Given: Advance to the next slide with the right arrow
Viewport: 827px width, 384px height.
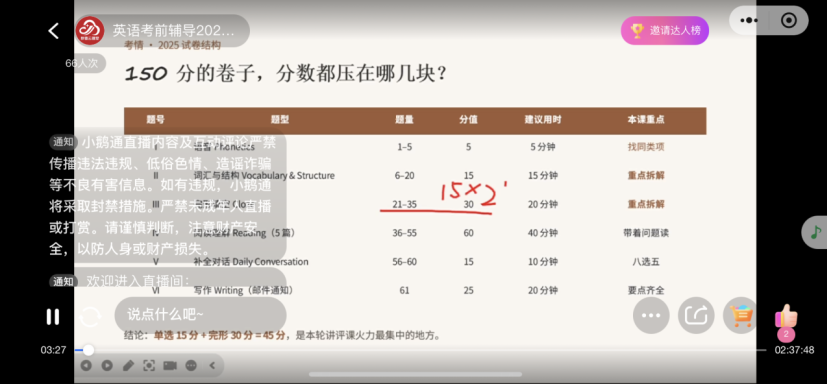Looking at the screenshot, I should click(107, 365).
